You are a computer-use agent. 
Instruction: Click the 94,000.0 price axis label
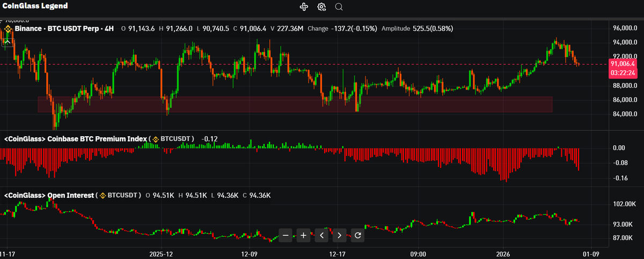[625, 42]
